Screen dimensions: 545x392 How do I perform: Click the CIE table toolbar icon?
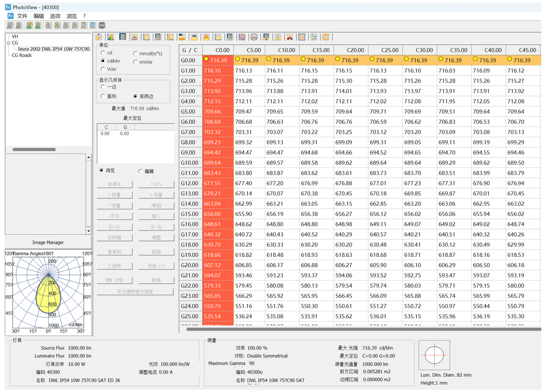(230, 37)
